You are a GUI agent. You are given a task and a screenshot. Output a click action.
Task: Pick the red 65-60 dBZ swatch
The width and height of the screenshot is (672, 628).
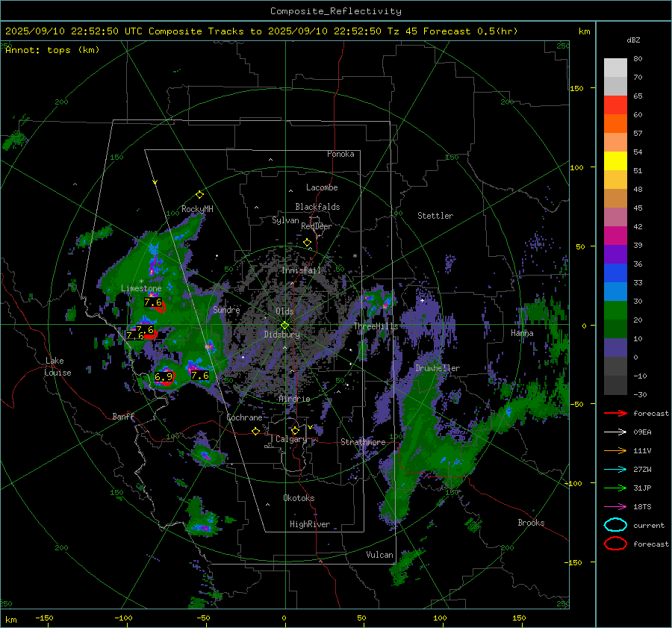[x=615, y=105]
